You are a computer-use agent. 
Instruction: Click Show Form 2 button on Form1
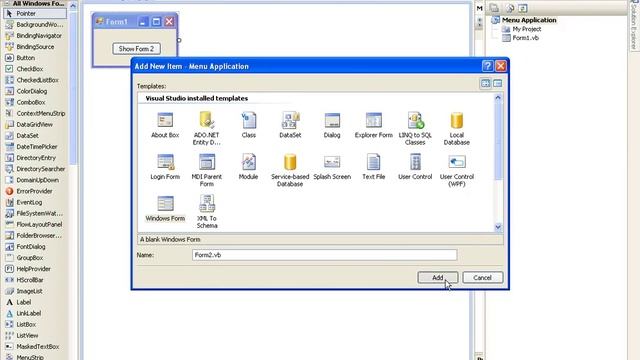coord(136,49)
